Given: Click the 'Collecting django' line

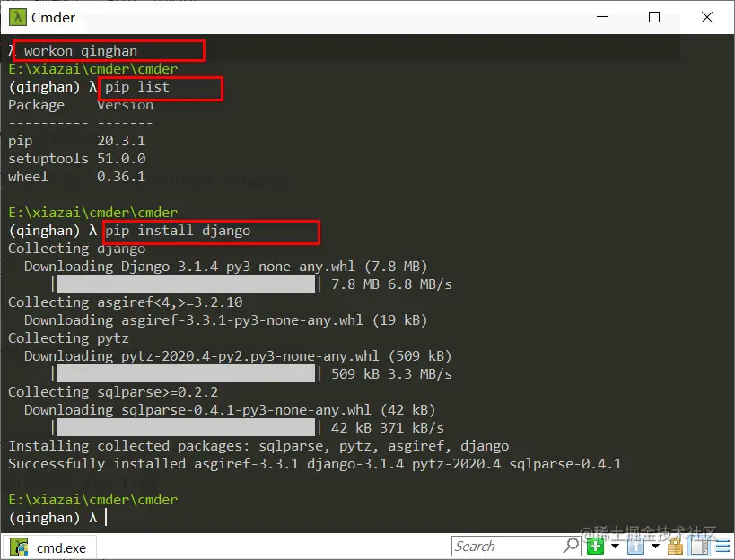Looking at the screenshot, I should coord(77,249).
